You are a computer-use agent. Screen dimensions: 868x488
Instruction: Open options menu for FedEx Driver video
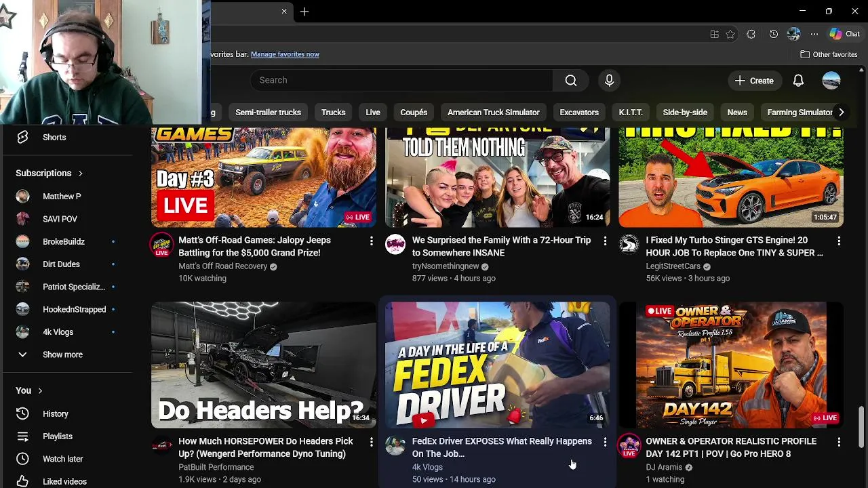coord(605,442)
